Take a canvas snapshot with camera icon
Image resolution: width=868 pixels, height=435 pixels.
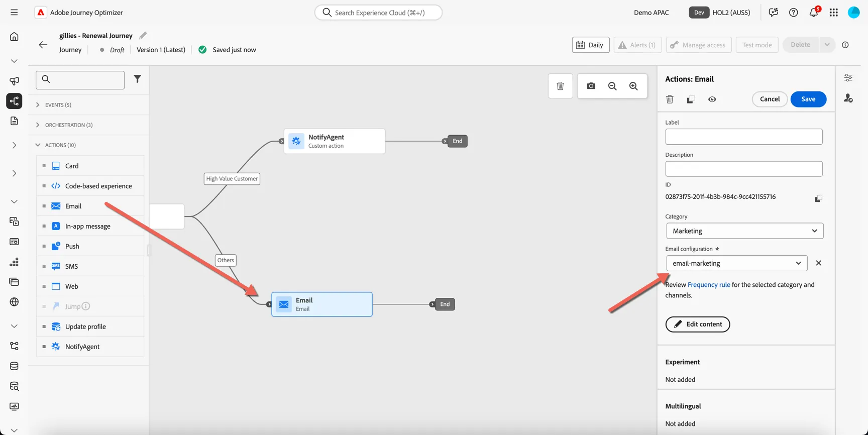point(591,86)
